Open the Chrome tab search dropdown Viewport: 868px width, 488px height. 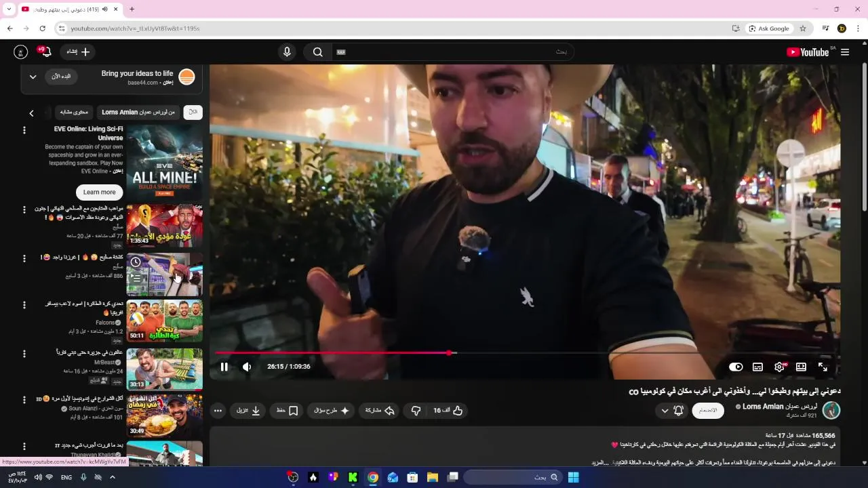(9, 9)
